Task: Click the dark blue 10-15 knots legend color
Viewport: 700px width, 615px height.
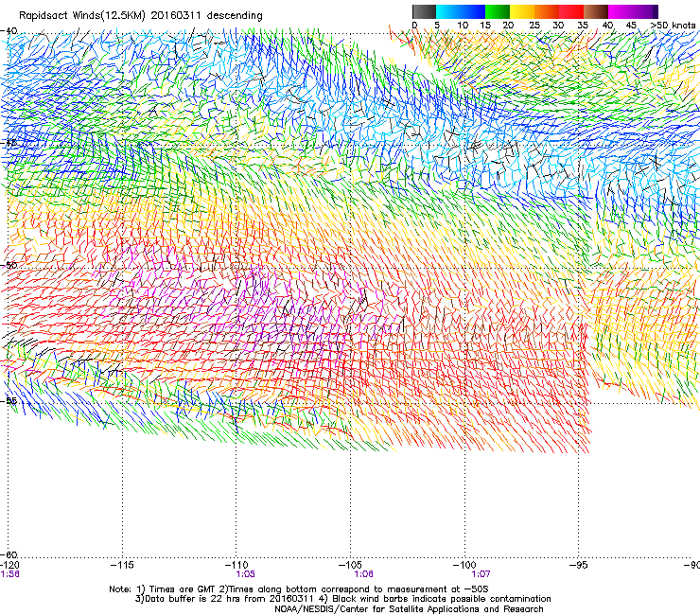Action: (x=473, y=11)
